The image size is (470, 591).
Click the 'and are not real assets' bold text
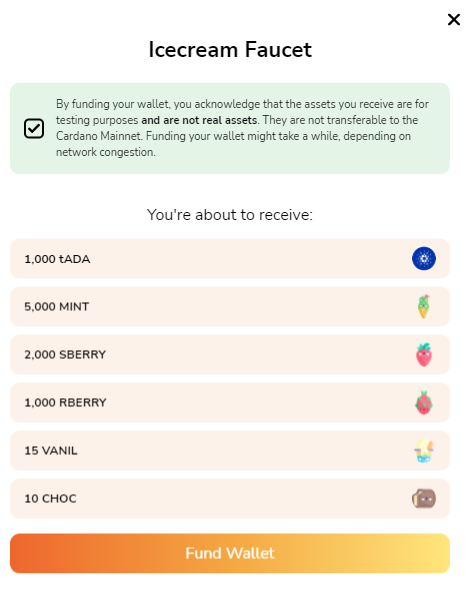200,120
